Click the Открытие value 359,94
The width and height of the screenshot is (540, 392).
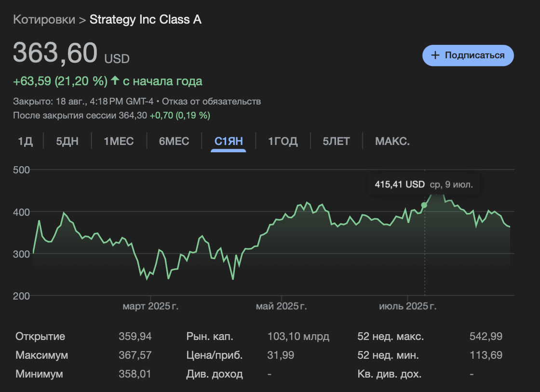pos(135,336)
